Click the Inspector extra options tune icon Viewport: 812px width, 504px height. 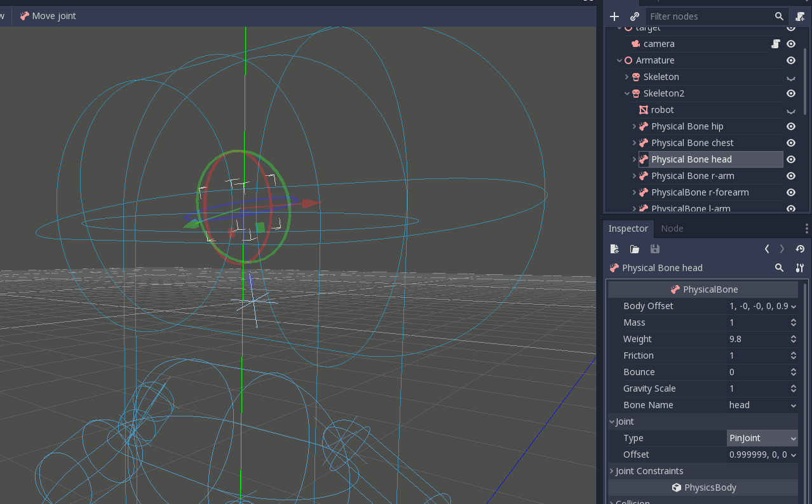[799, 268]
